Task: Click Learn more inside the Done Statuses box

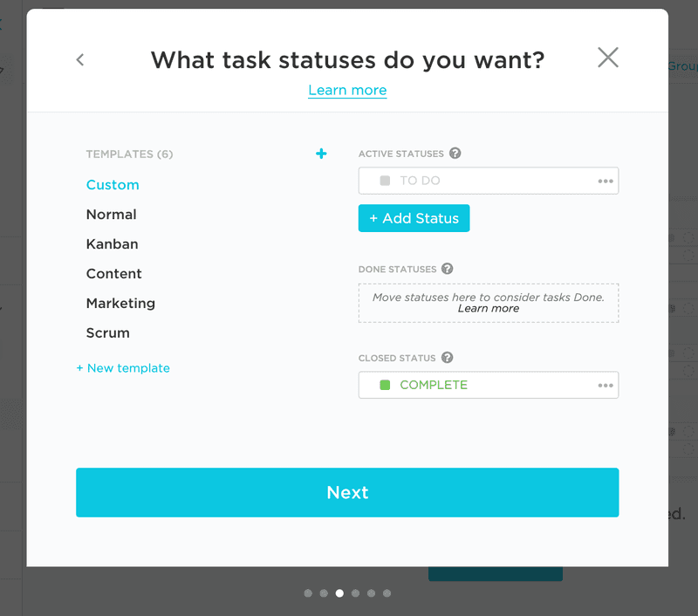Action: pos(489,307)
